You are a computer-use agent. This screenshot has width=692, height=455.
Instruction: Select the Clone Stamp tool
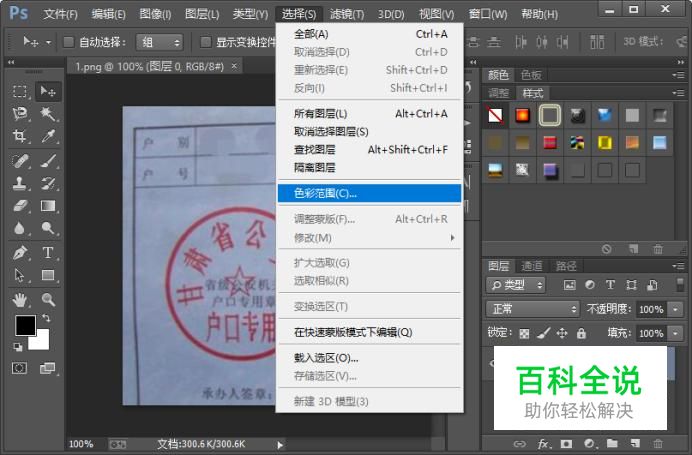click(x=19, y=183)
